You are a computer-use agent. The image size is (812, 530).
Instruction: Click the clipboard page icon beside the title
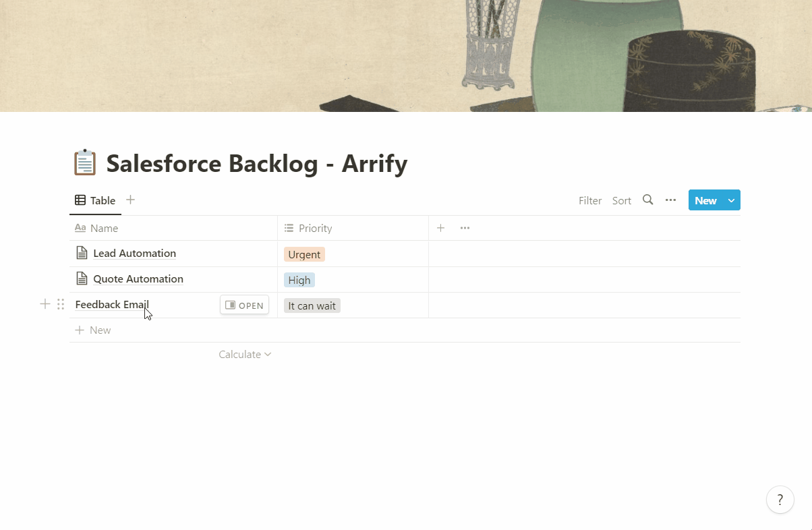pyautogui.click(x=84, y=163)
